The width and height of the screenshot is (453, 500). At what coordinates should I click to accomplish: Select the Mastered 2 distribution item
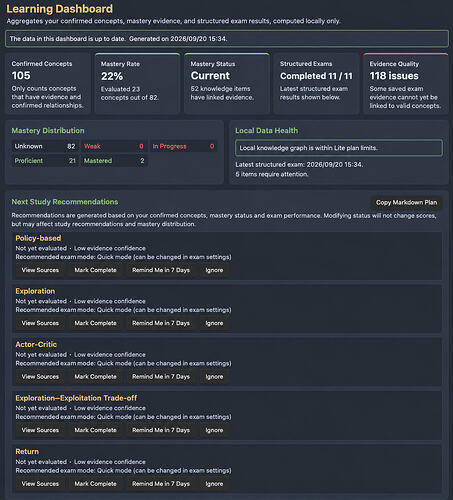(114, 161)
